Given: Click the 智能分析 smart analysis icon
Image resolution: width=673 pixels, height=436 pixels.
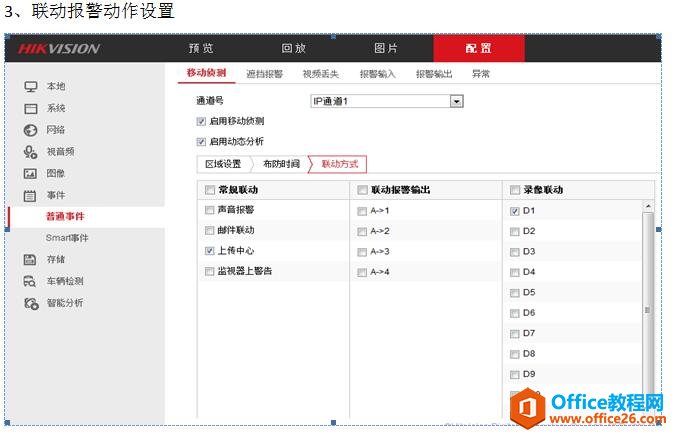Looking at the screenshot, I should pos(30,303).
